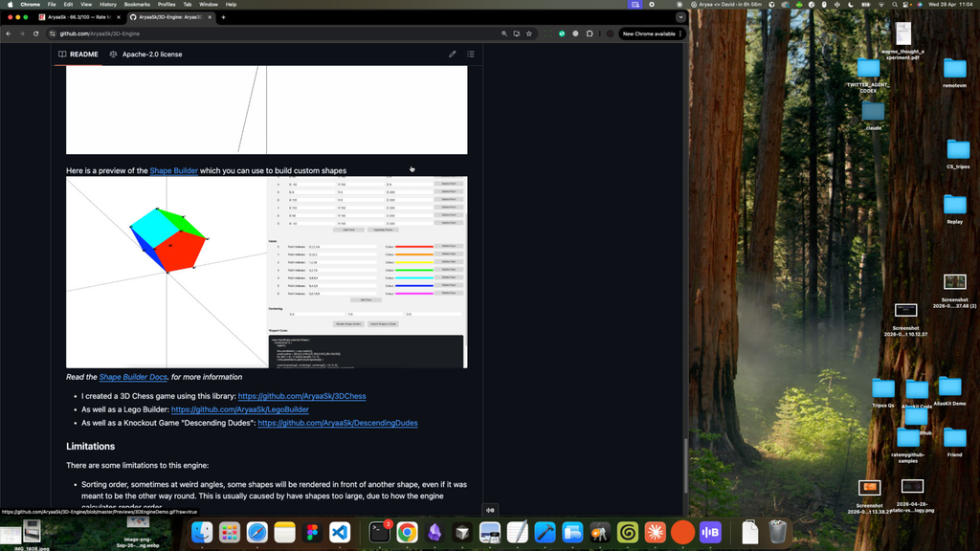This screenshot has height=551, width=980.
Task: Click the Shape Builder preview image
Action: pyautogui.click(x=267, y=273)
